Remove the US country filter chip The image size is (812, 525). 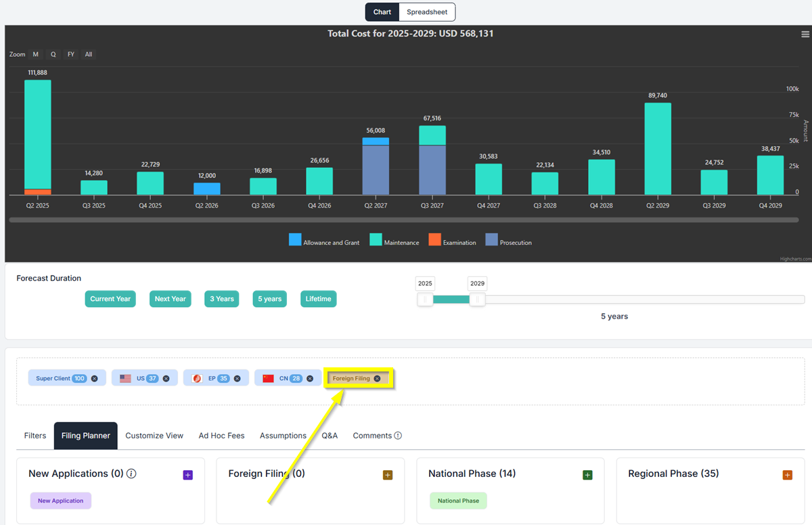(166, 378)
